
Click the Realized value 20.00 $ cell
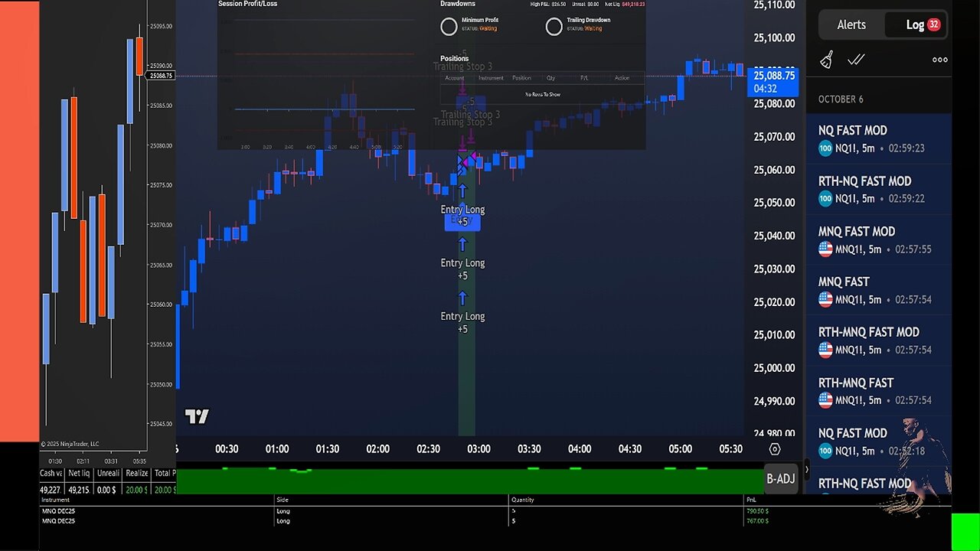point(136,490)
